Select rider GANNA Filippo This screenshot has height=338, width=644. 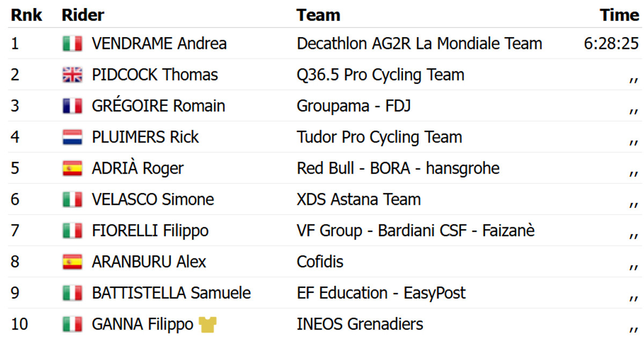pyautogui.click(x=142, y=325)
